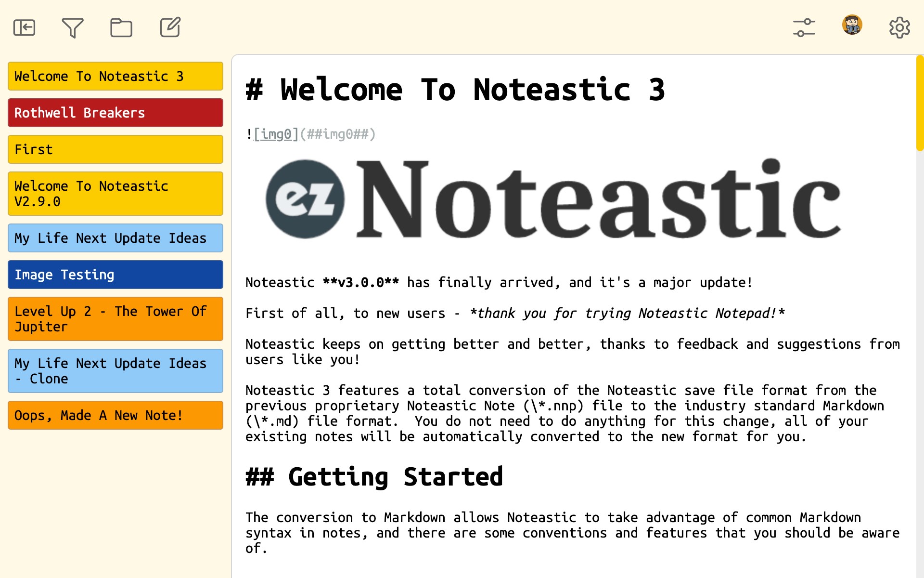924x578 pixels.
Task: Open the Oops, Made A New Note! entry
Action: tap(115, 415)
